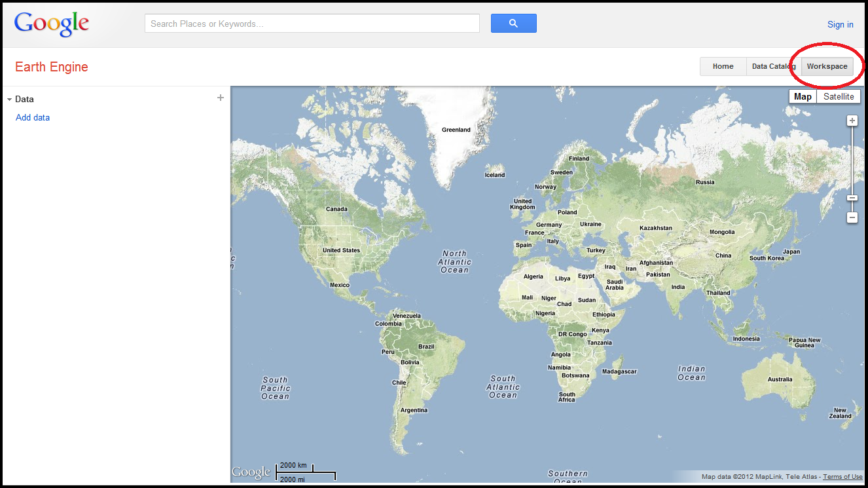
Task: Focus the Search Places or Keywords field
Action: (312, 24)
